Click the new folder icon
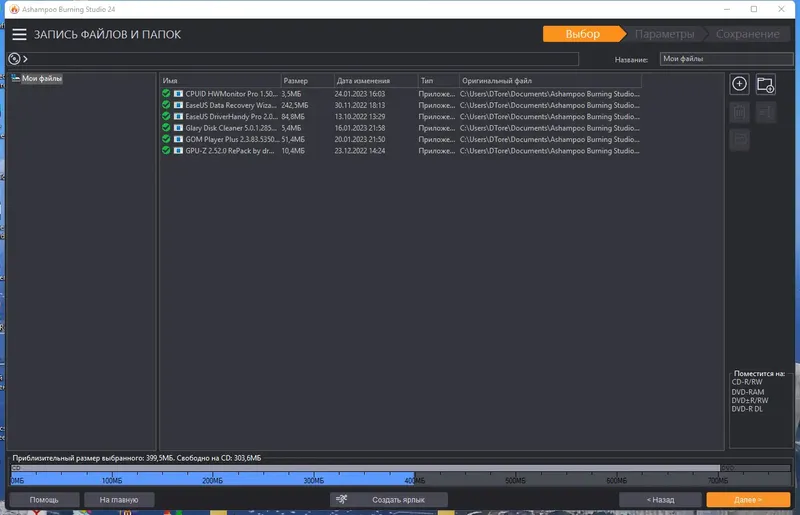 [765, 84]
